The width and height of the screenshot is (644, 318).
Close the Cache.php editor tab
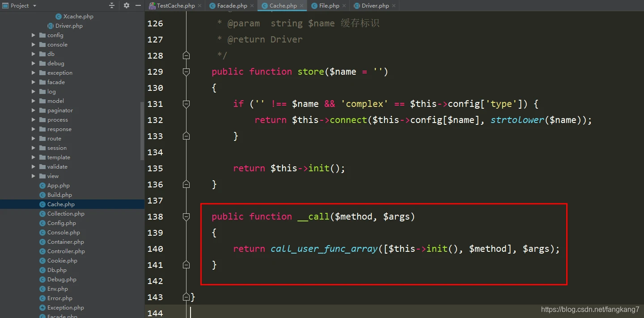[x=302, y=6]
